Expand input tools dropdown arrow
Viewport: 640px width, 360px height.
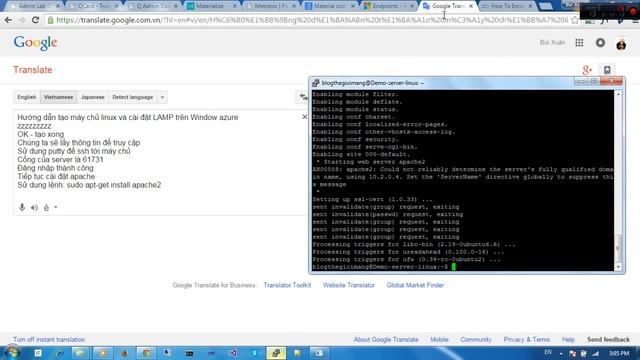pos(56,207)
